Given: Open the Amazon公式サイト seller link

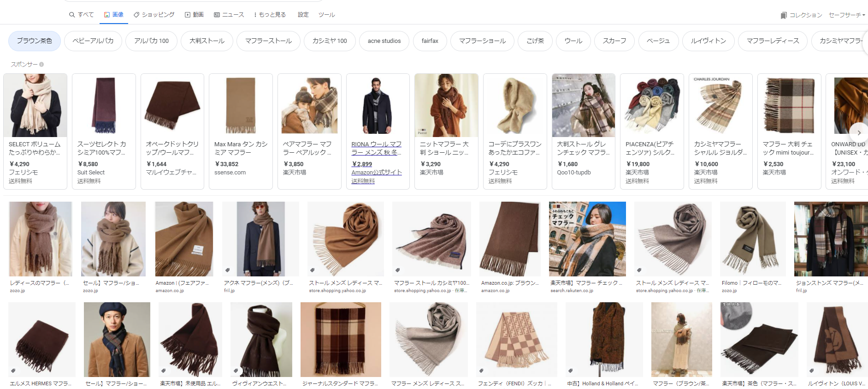Looking at the screenshot, I should [x=377, y=172].
